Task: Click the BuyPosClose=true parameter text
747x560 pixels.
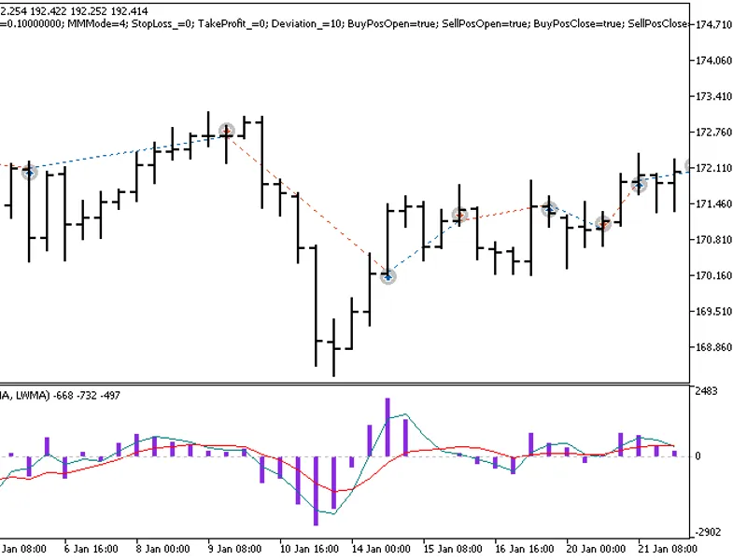Action: pos(579,24)
